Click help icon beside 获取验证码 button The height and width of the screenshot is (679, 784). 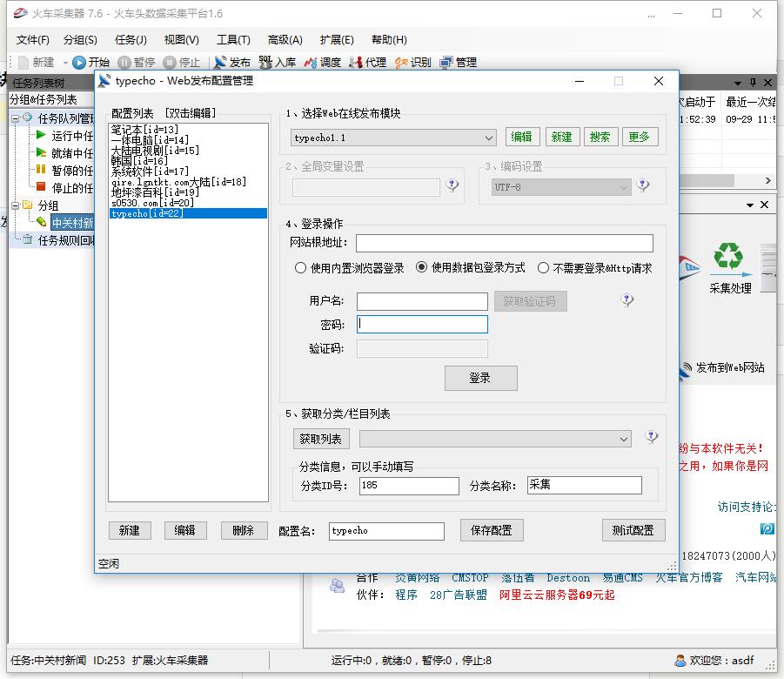[x=627, y=300]
